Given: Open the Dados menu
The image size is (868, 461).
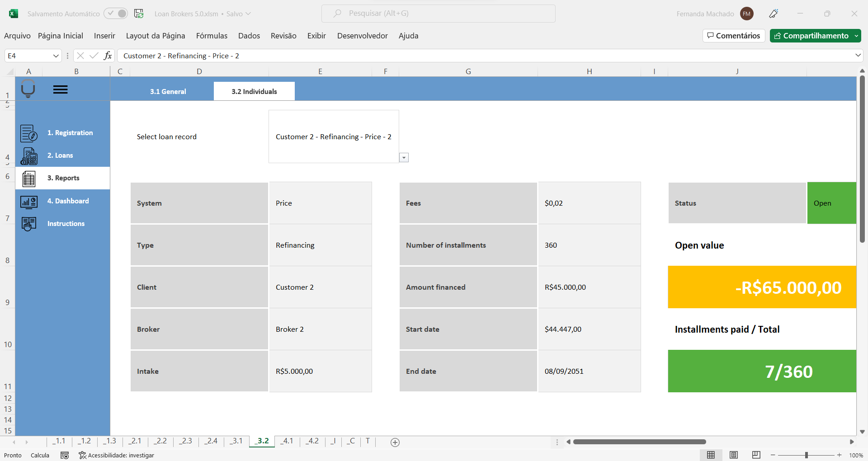Looking at the screenshot, I should (249, 36).
